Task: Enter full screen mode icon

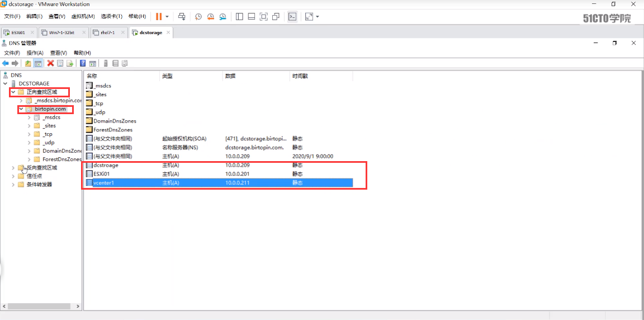Action: coord(264,16)
